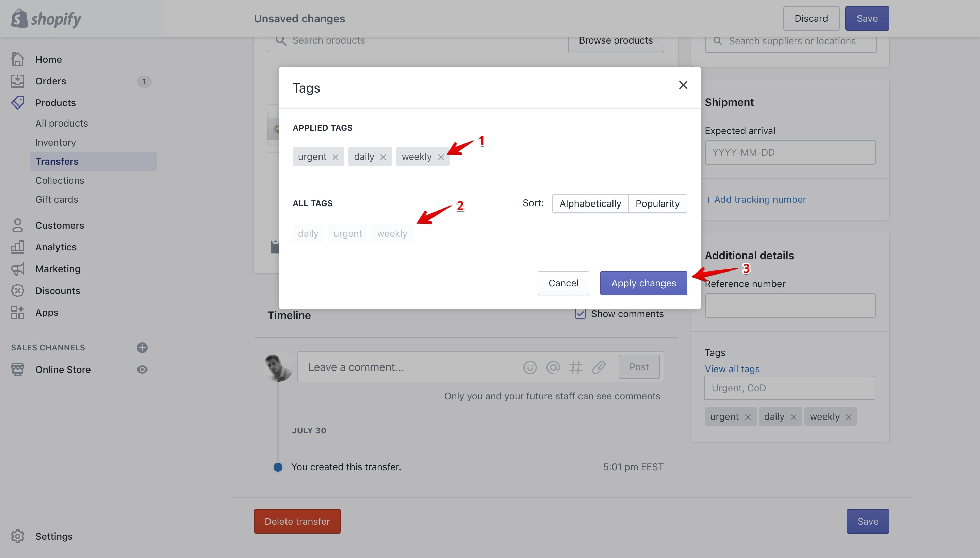The image size is (980, 558).
Task: Click the @ mention icon
Action: (x=553, y=367)
